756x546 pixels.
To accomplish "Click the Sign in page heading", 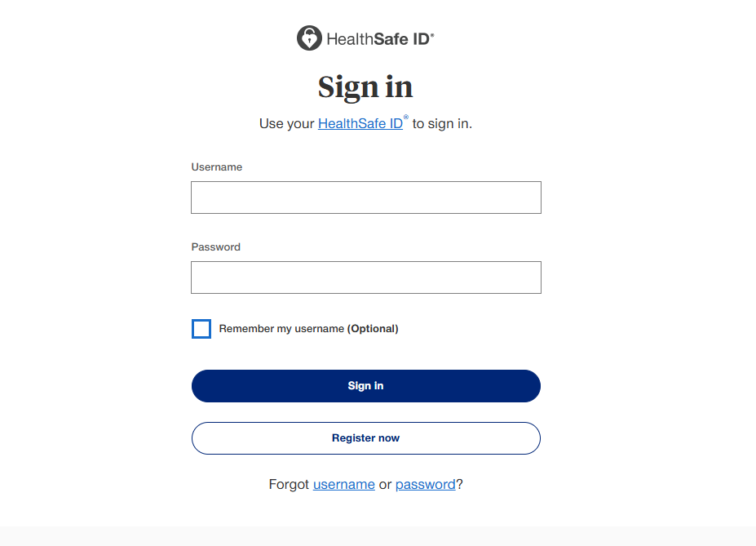I will coord(365,87).
